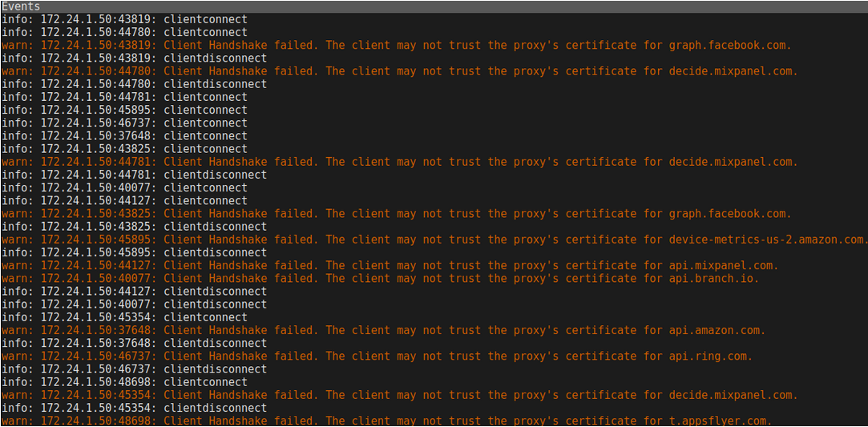Select the warning for api.amazon.com
868x427 pixels.
[x=384, y=330]
